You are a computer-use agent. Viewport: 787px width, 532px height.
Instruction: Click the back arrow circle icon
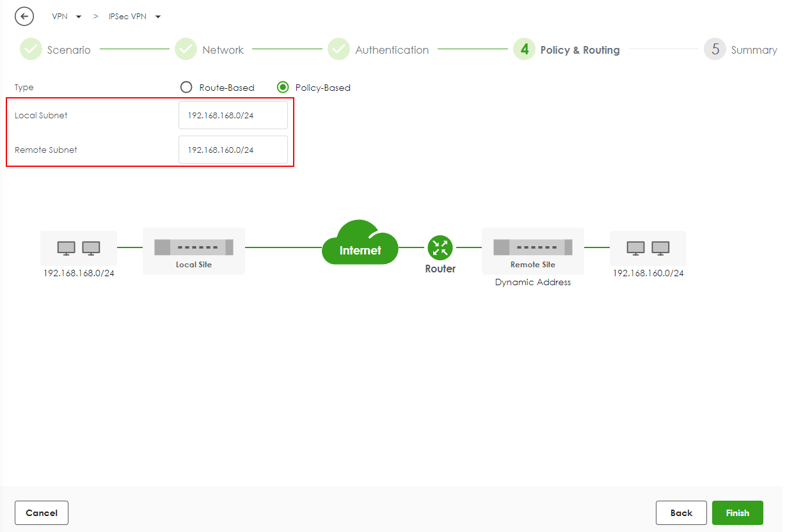click(x=24, y=17)
